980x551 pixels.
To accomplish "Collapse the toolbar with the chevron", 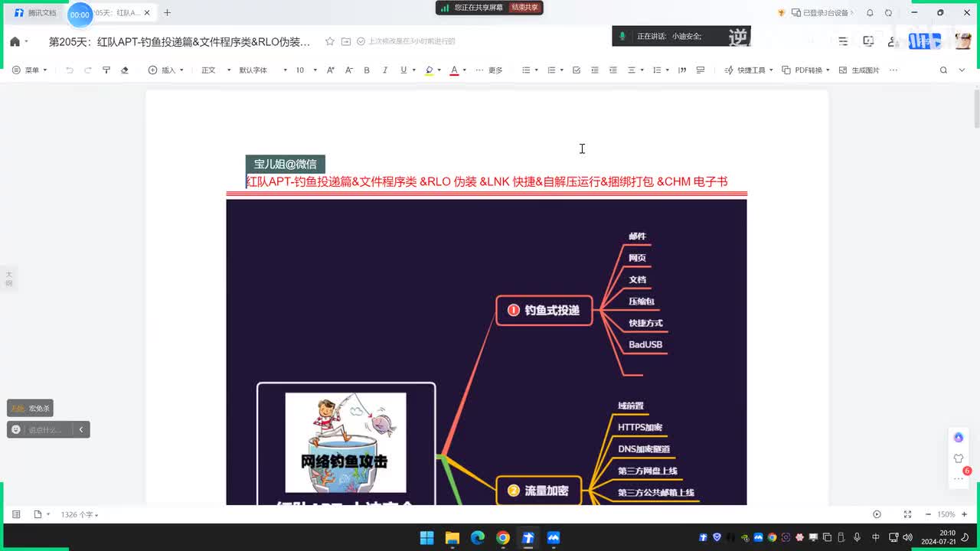I will pos(964,70).
